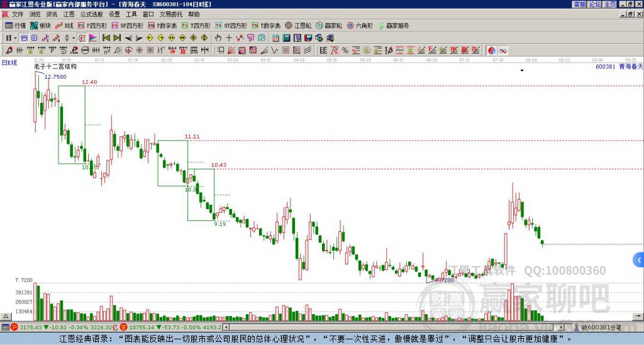Toggle the infinity symbol icon

pyautogui.click(x=502, y=50)
